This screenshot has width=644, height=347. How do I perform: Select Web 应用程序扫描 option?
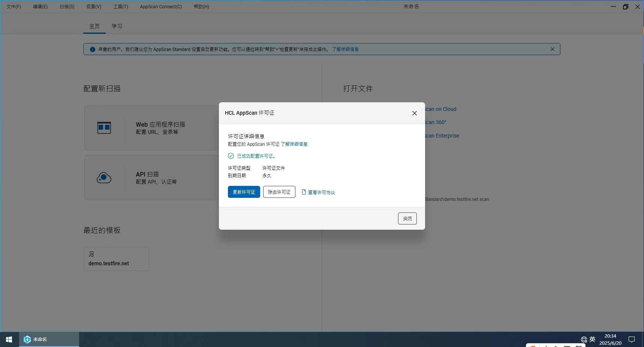[x=152, y=128]
